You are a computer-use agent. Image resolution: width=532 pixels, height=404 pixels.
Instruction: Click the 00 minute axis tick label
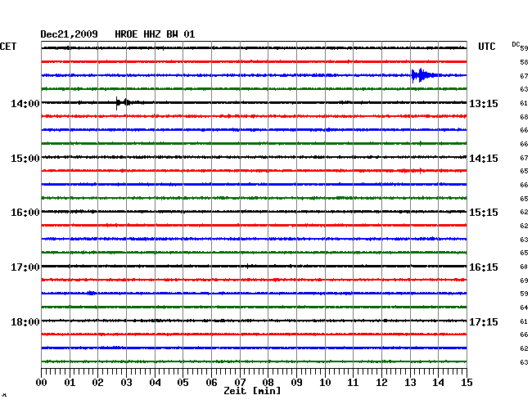point(42,382)
